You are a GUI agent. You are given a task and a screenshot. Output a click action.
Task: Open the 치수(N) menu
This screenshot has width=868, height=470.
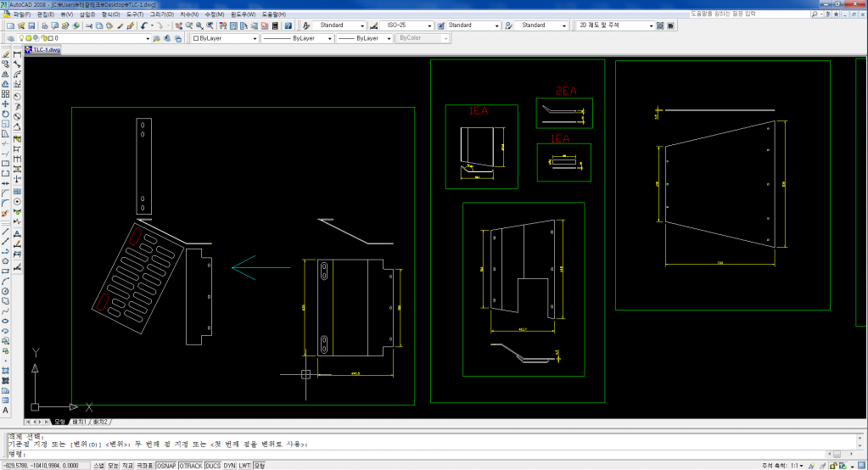click(x=189, y=14)
